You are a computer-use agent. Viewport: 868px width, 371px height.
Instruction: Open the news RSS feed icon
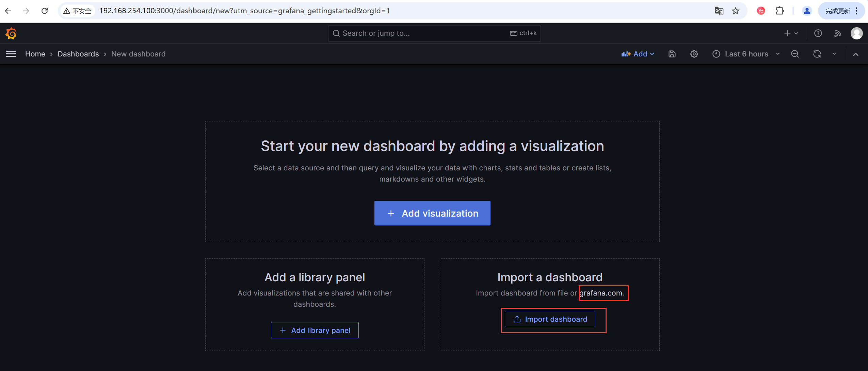pyautogui.click(x=838, y=33)
